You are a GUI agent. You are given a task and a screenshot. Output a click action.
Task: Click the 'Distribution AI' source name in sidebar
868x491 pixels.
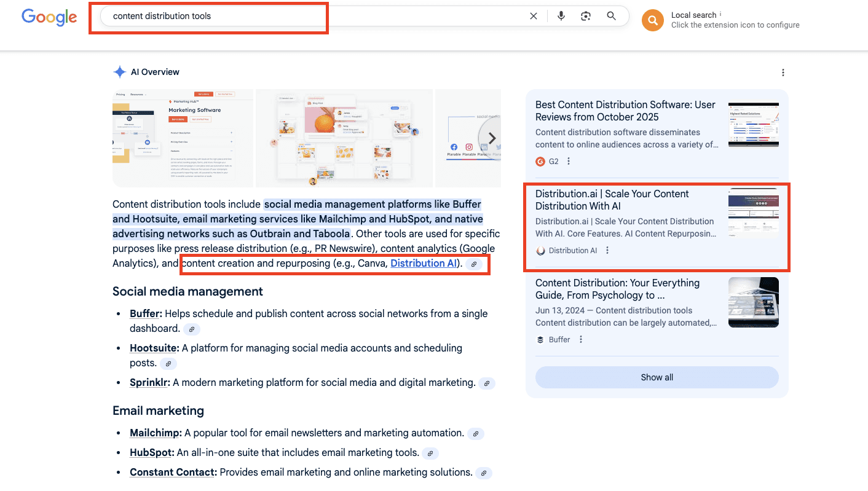click(573, 251)
